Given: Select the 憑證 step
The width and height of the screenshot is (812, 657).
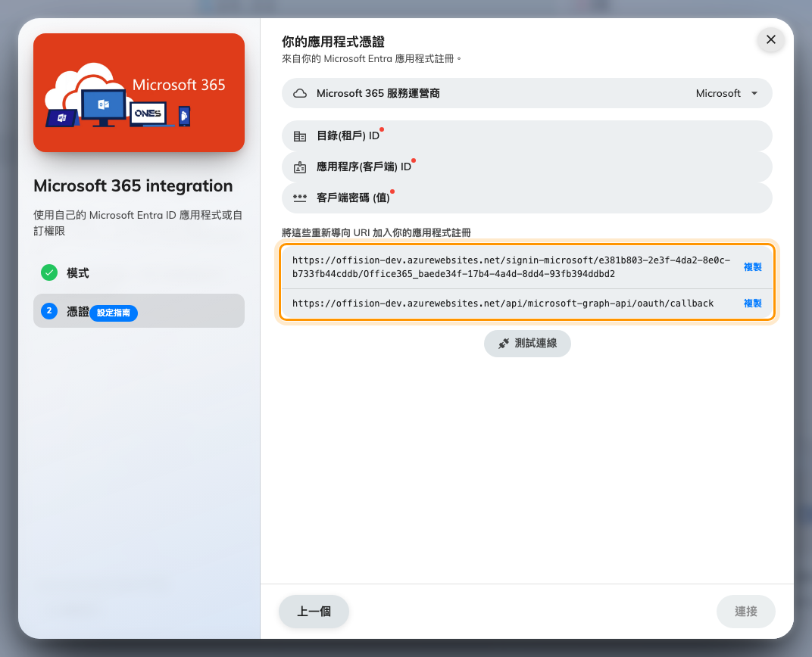Looking at the screenshot, I should click(x=139, y=311).
